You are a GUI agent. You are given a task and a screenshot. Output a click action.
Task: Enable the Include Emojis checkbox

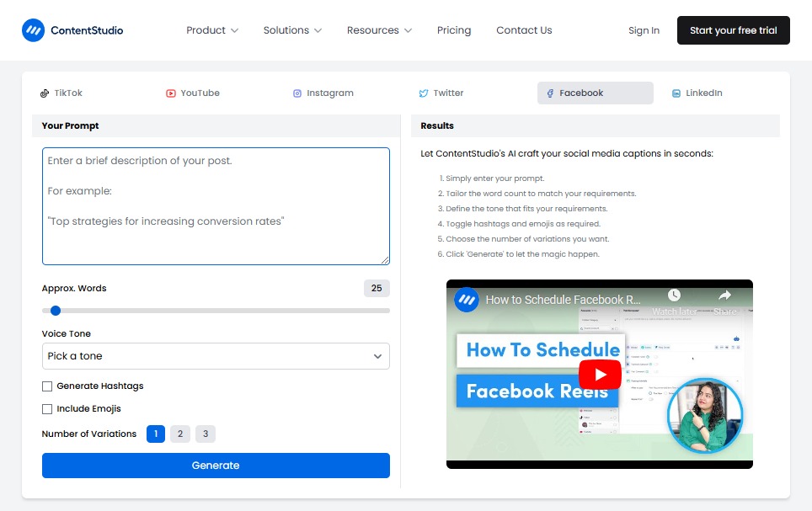pos(47,409)
